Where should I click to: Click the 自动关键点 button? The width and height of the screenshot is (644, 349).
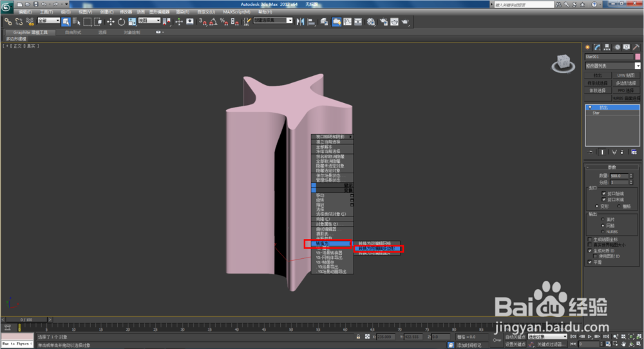click(515, 337)
